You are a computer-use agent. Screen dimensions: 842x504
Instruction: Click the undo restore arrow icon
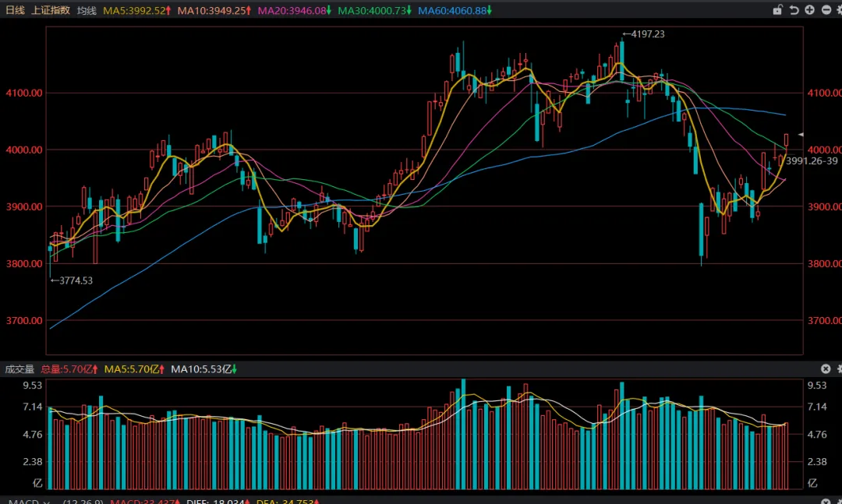pyautogui.click(x=794, y=9)
